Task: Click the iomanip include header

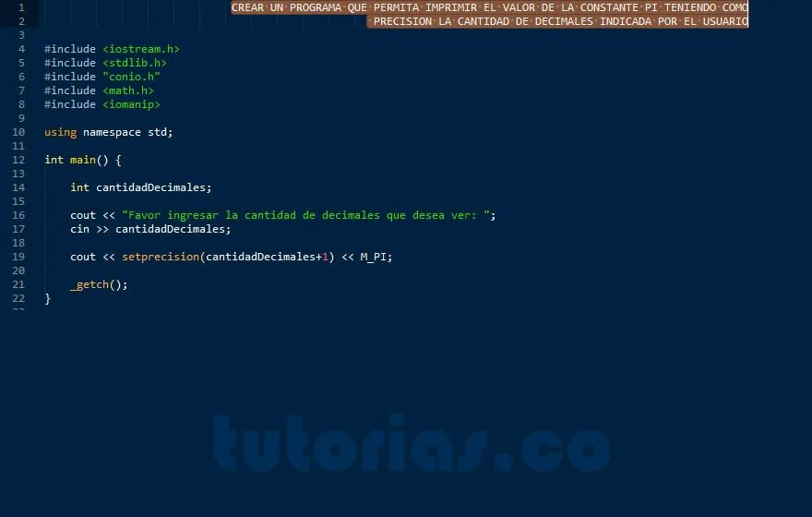Action: 132,104
